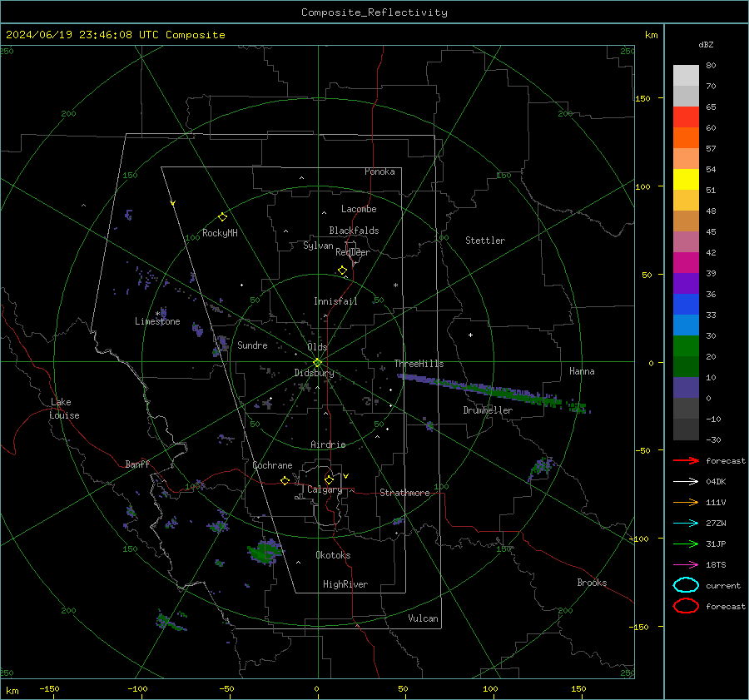749x700 pixels.
Task: Select the orange 111V arrow legend icon
Action: tap(686, 502)
